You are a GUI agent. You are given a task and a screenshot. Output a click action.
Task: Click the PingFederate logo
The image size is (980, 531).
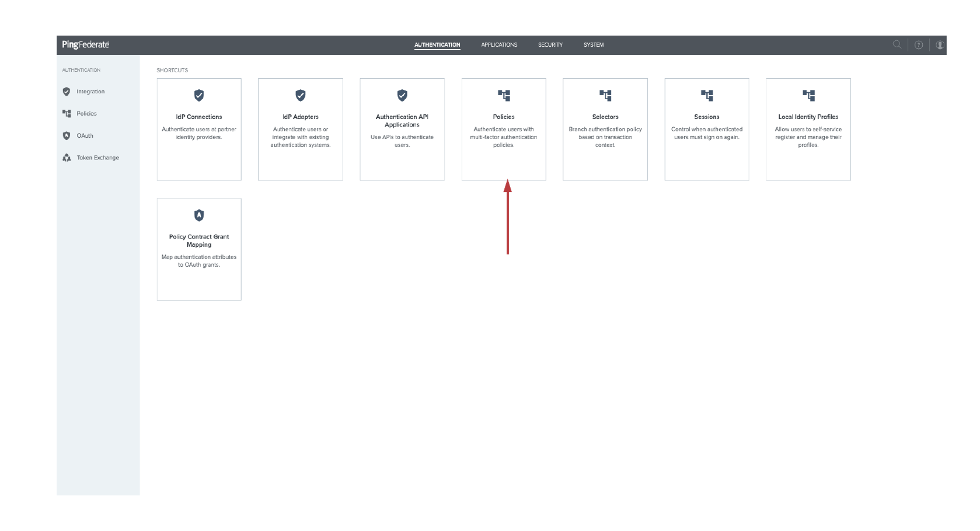click(86, 45)
